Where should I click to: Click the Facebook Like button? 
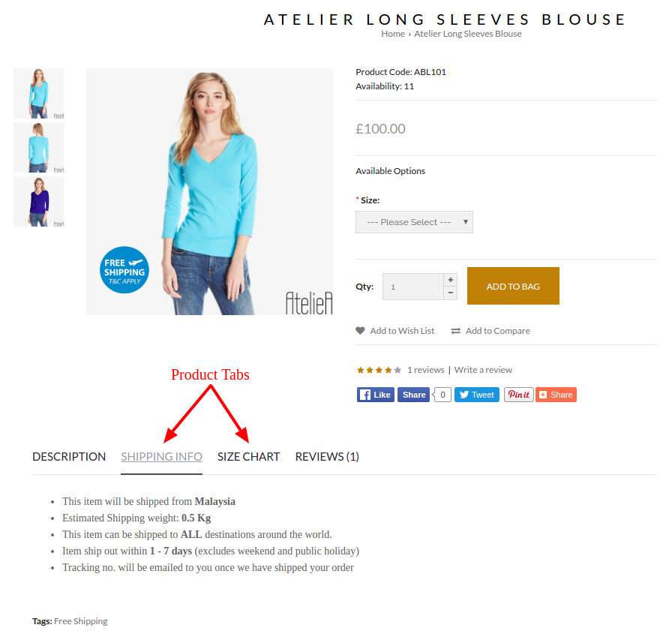(376, 395)
